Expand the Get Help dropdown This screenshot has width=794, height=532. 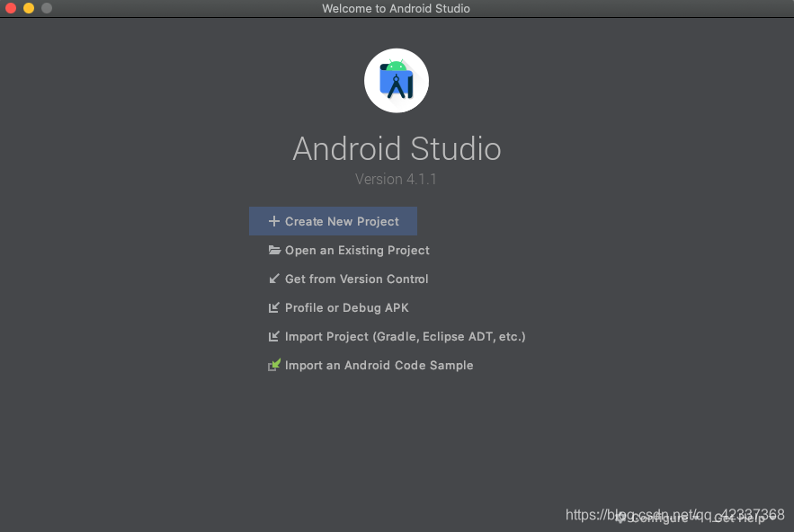(x=744, y=518)
